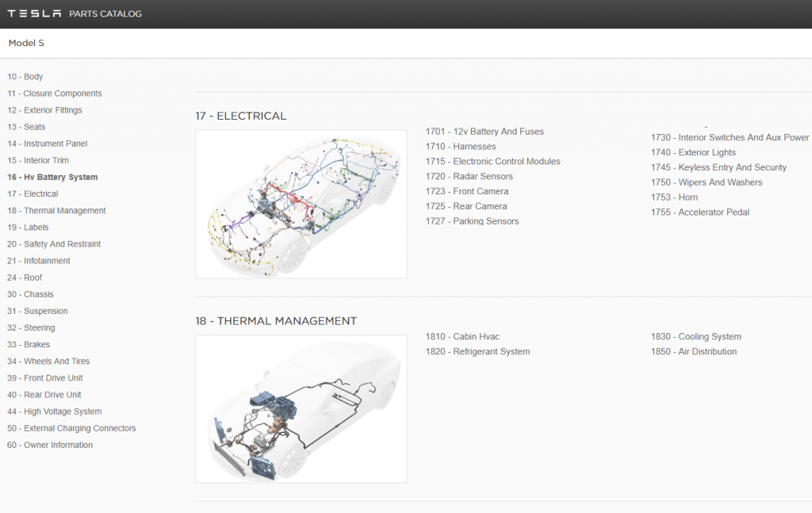The height and width of the screenshot is (513, 812).
Task: Select 16 - Hv Battery System in sidebar
Action: click(52, 177)
